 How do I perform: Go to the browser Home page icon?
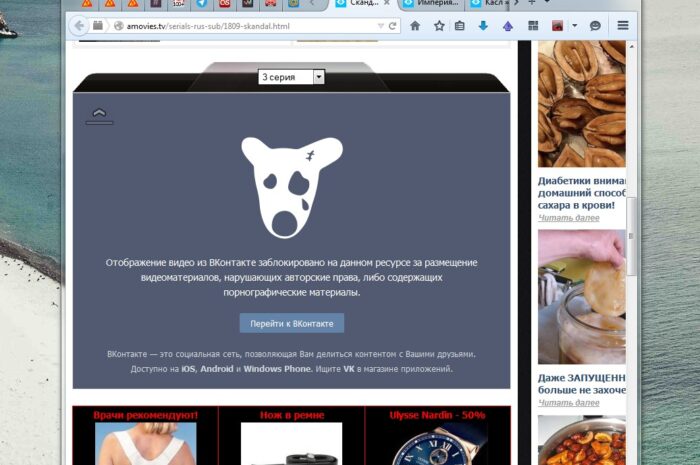[x=415, y=25]
